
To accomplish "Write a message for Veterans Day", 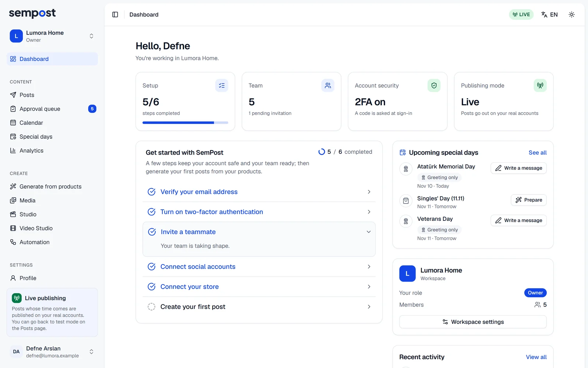I will click(x=519, y=220).
